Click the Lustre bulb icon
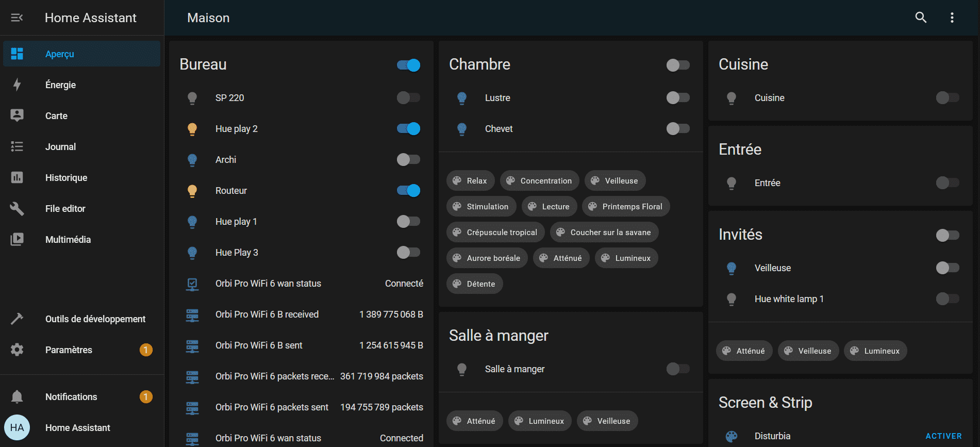This screenshot has width=980, height=447. [x=462, y=98]
